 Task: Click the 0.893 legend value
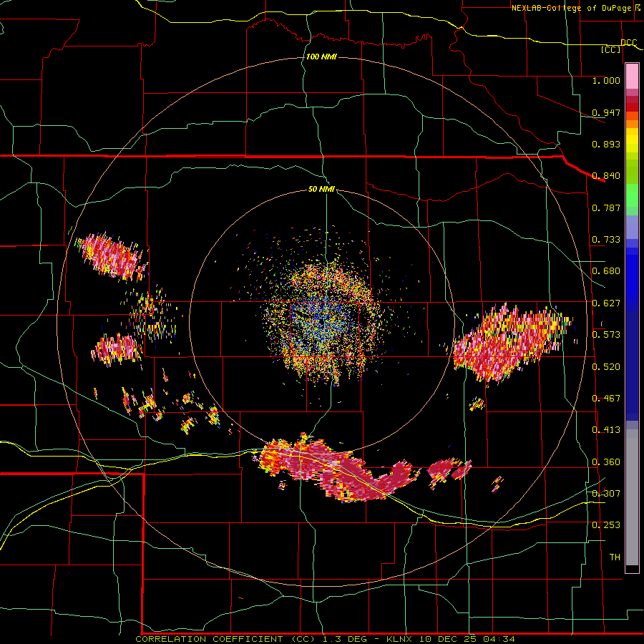606,144
